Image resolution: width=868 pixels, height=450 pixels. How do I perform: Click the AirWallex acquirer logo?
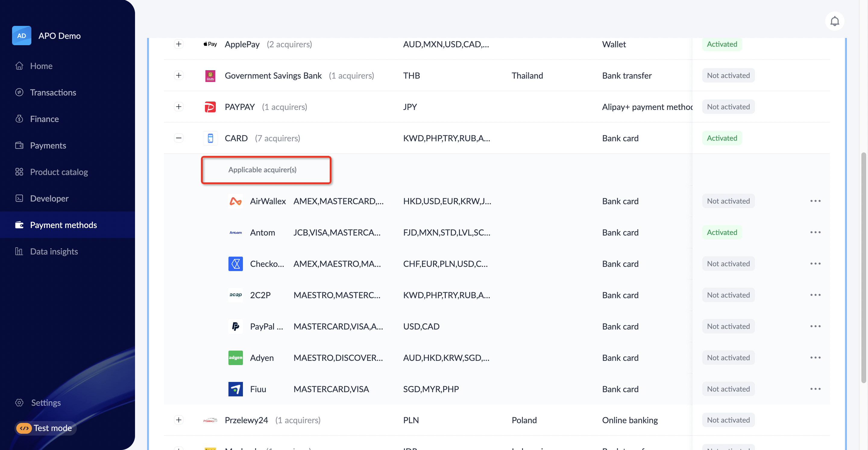click(x=235, y=201)
